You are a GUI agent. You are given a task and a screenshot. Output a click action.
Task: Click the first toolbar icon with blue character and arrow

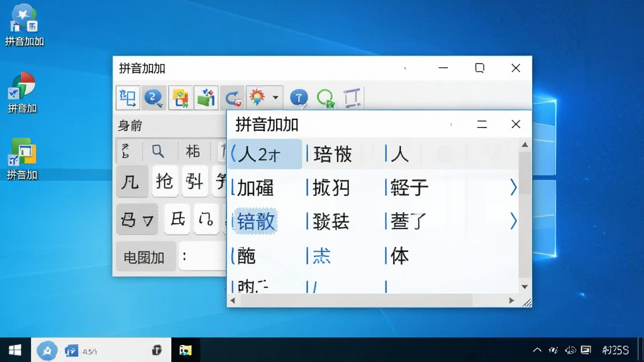128,97
